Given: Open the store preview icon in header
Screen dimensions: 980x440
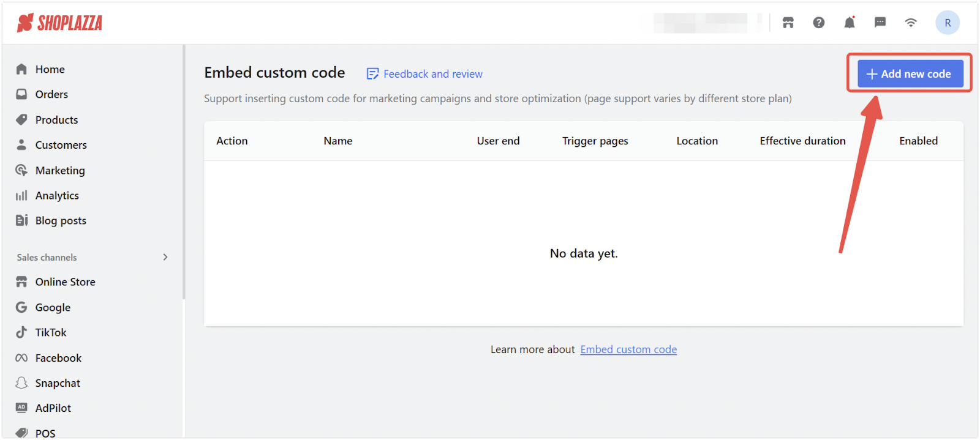Looking at the screenshot, I should (x=788, y=23).
